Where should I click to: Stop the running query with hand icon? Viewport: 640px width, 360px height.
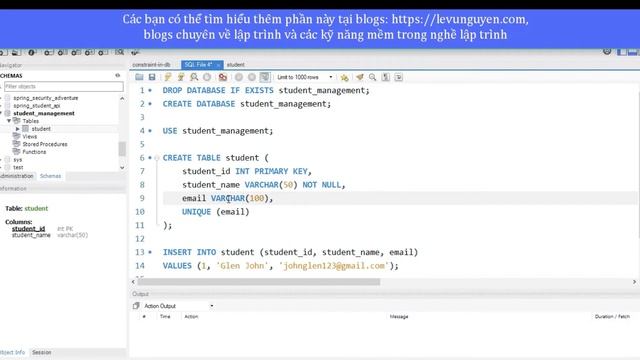pyautogui.click(x=207, y=77)
